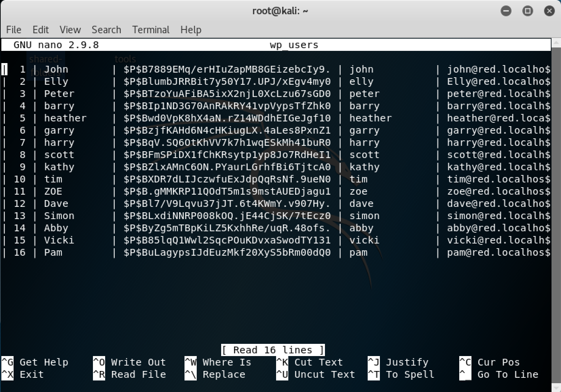Click the ^T To Spell shortcut
This screenshot has height=392, width=561.
coord(401,374)
